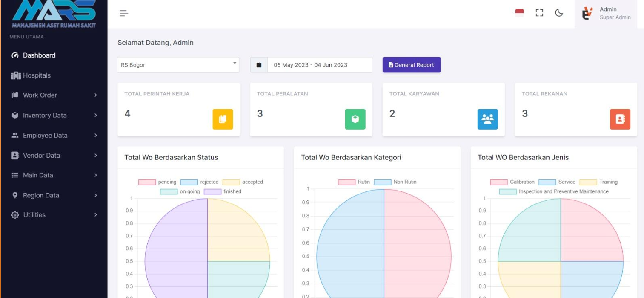This screenshot has height=298, width=644.
Task: Toggle the accepted legend in Status chart
Action: point(243,182)
